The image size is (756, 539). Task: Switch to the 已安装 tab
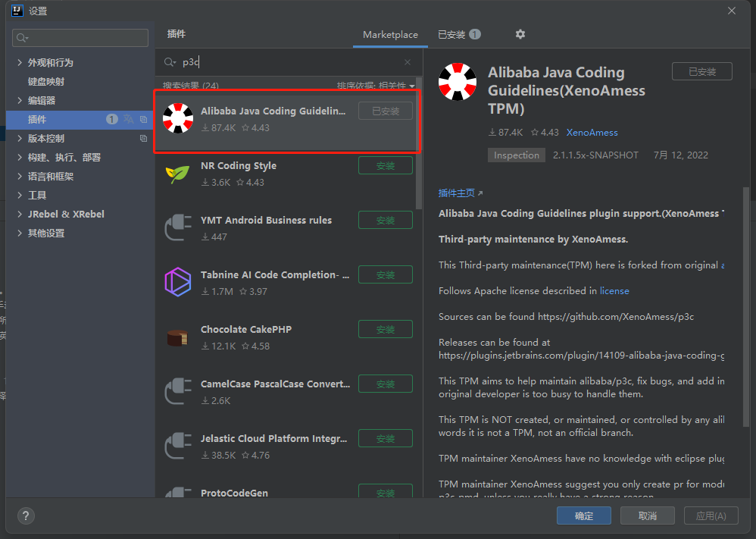459,34
